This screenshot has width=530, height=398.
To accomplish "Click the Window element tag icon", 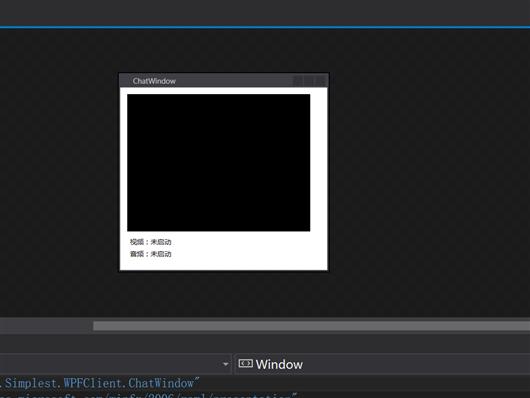I will click(x=245, y=364).
